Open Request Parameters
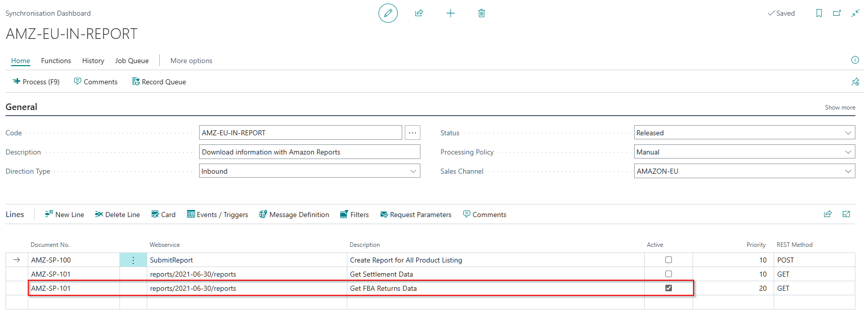Viewport: 868px width, 314px height. pyautogui.click(x=416, y=215)
